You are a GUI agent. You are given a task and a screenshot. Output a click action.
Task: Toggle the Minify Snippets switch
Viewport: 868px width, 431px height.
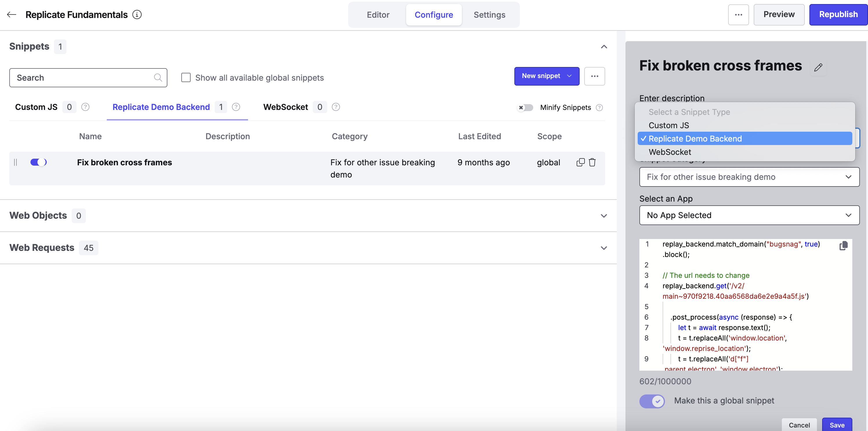[525, 108]
